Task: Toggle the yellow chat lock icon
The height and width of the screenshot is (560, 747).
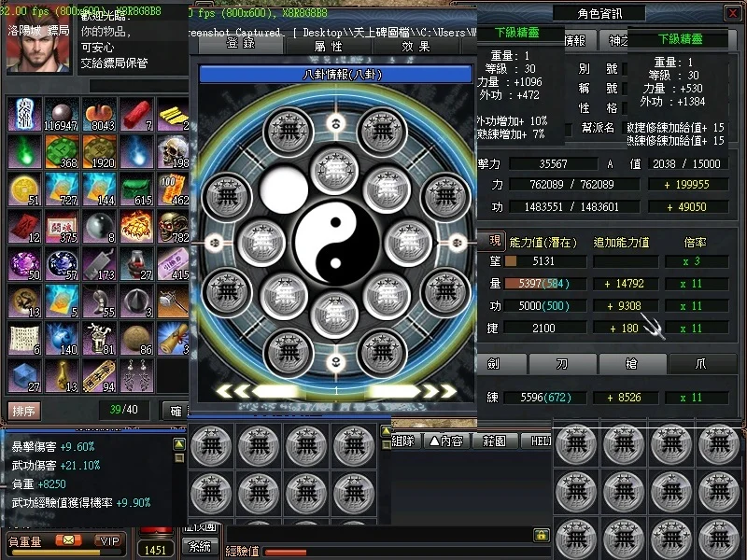Action: click(540, 535)
